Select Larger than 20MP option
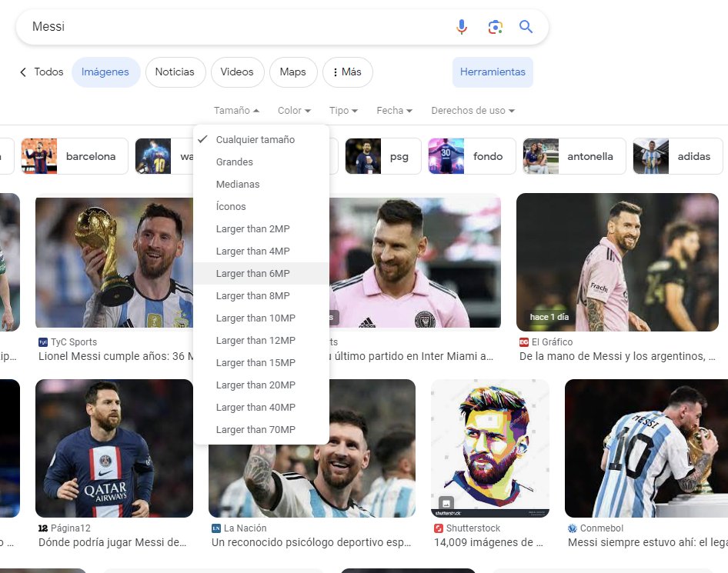728x573 pixels. pyautogui.click(x=262, y=385)
